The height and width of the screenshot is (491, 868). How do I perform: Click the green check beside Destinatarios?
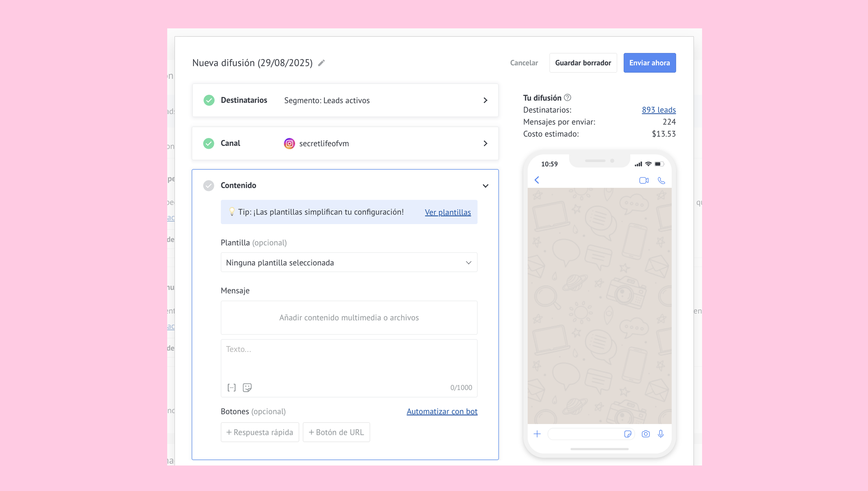tap(209, 100)
